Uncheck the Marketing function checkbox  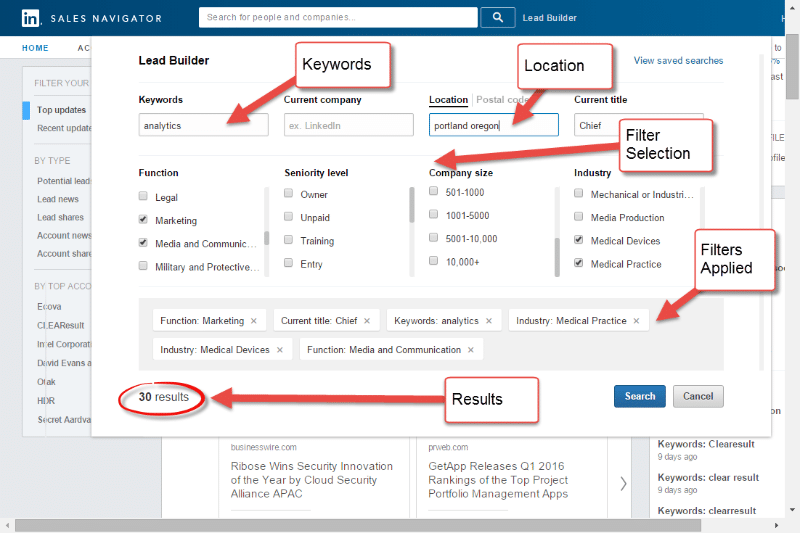click(144, 220)
